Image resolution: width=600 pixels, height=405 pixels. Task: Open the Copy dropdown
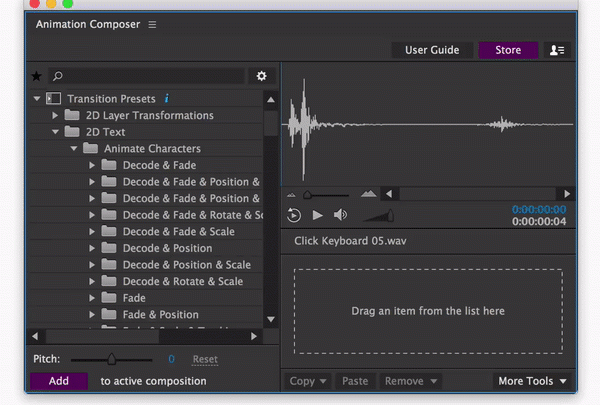pos(308,381)
